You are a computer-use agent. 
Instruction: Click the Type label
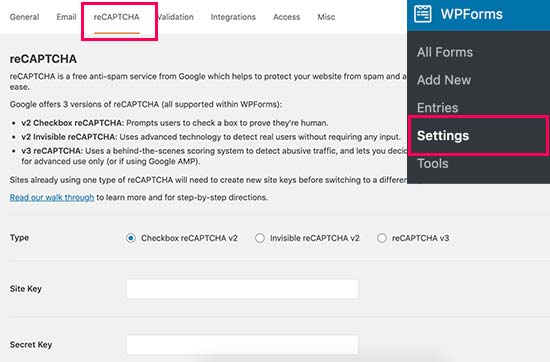[19, 238]
